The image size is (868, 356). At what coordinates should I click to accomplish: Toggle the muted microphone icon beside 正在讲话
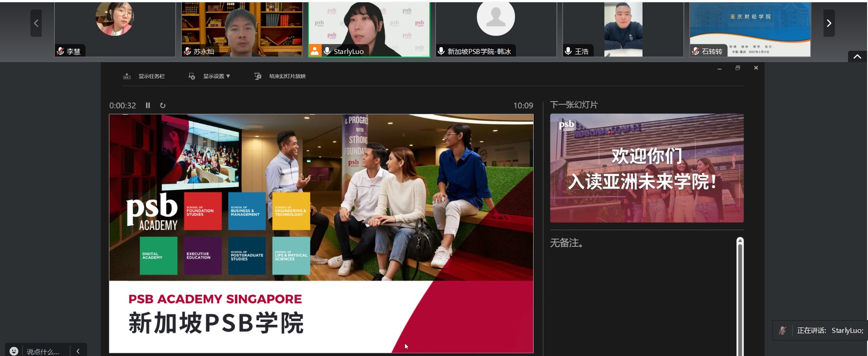783,330
